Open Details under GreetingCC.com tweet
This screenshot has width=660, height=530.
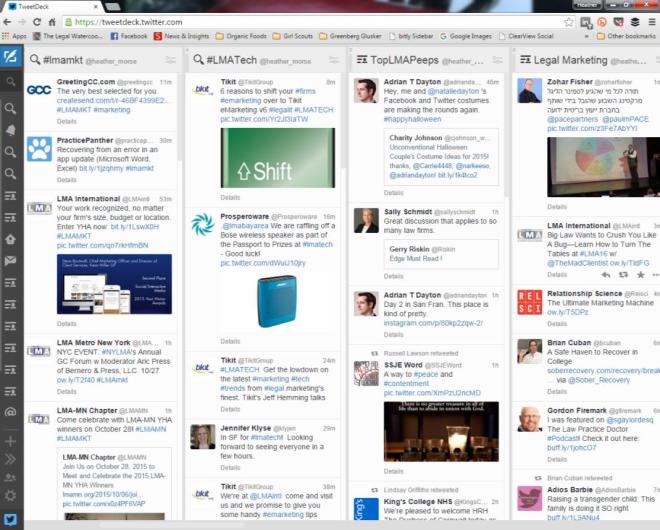coord(67,121)
